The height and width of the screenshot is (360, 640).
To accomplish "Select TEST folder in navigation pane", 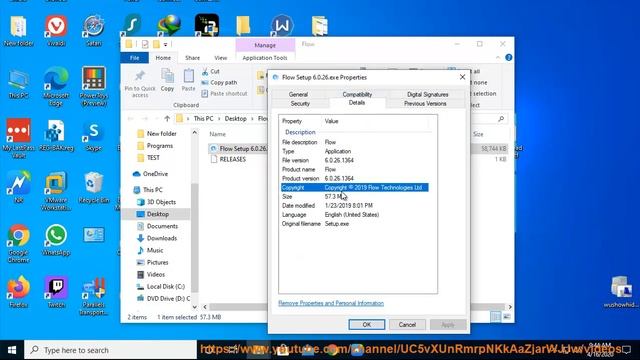I will tap(149, 158).
